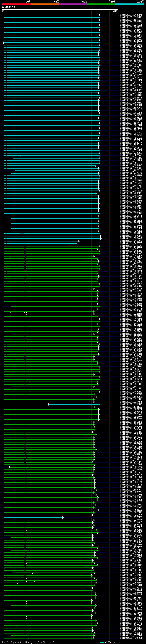Open hit UniRef100_Q12X92
Viewport: 146px width, 644px height.
[x=131, y=620]
